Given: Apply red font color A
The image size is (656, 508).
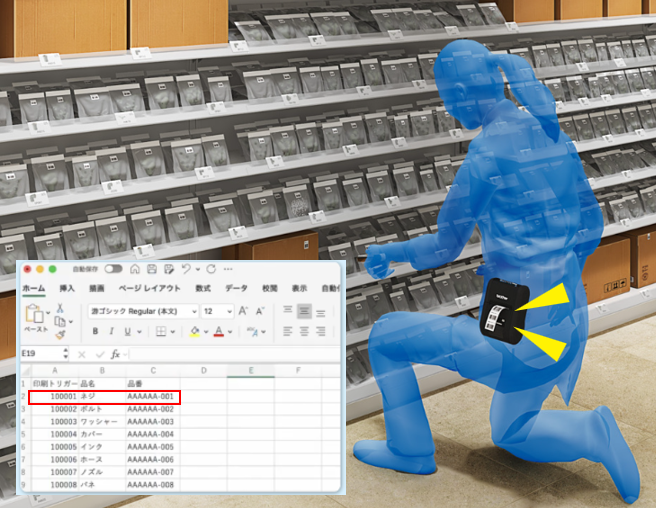Looking at the screenshot, I should pyautogui.click(x=218, y=331).
